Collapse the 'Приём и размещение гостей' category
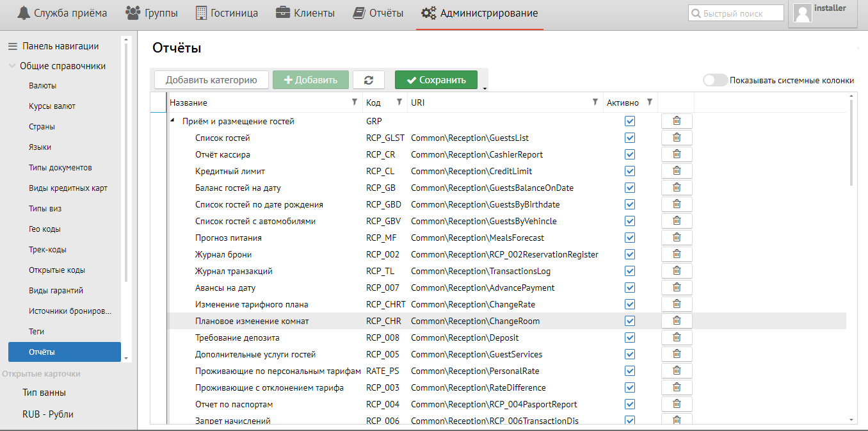 click(172, 121)
